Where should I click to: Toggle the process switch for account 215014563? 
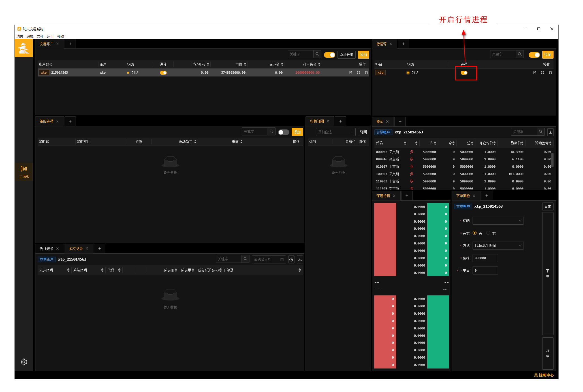(x=163, y=73)
